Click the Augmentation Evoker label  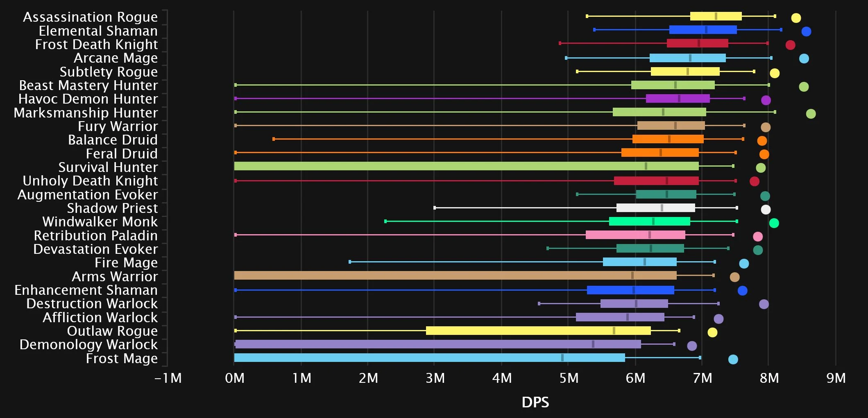pyautogui.click(x=87, y=195)
